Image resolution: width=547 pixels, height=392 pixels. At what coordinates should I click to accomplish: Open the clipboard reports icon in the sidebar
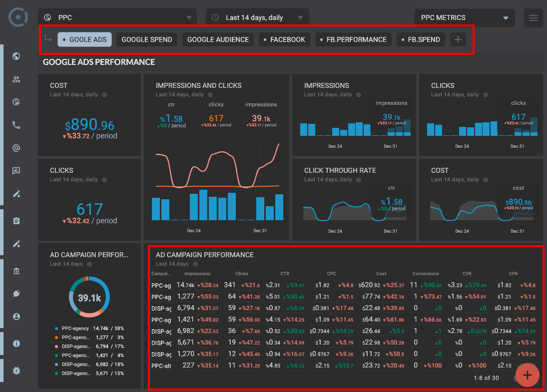tap(16, 221)
